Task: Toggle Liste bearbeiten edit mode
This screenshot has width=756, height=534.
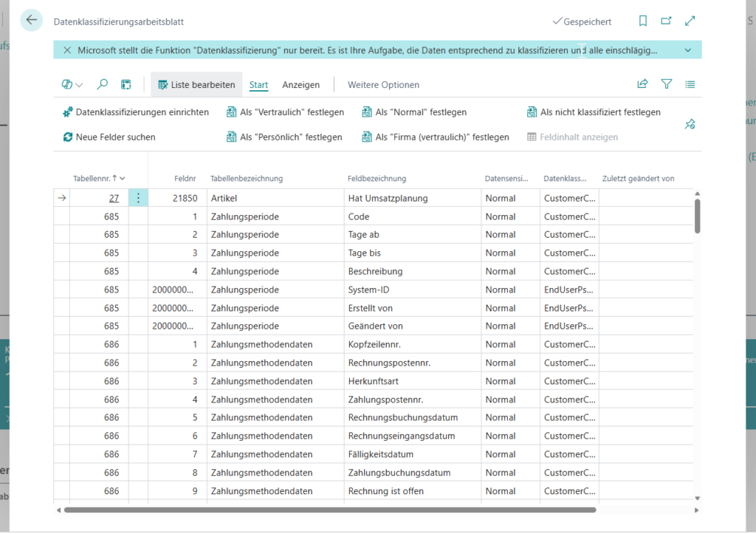Action: (x=196, y=85)
